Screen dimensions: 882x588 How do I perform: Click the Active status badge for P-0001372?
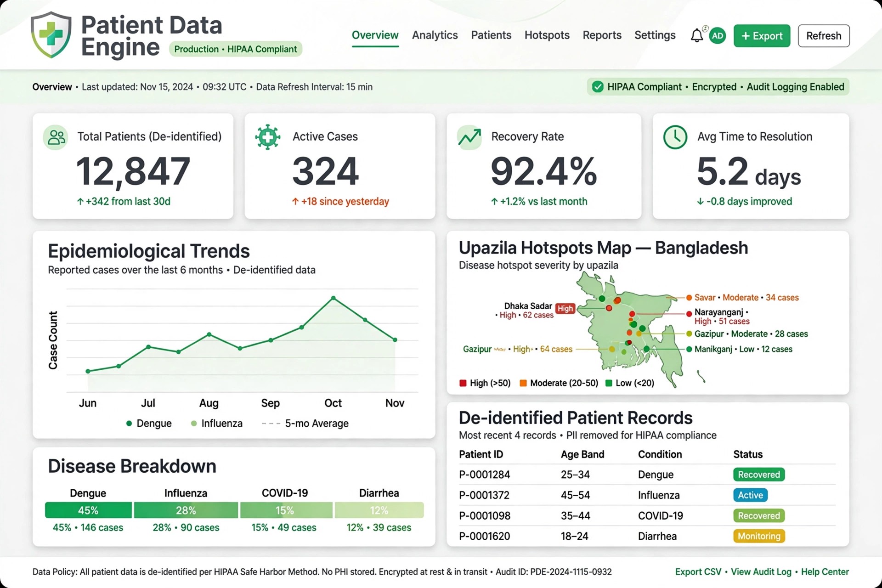[x=750, y=495]
